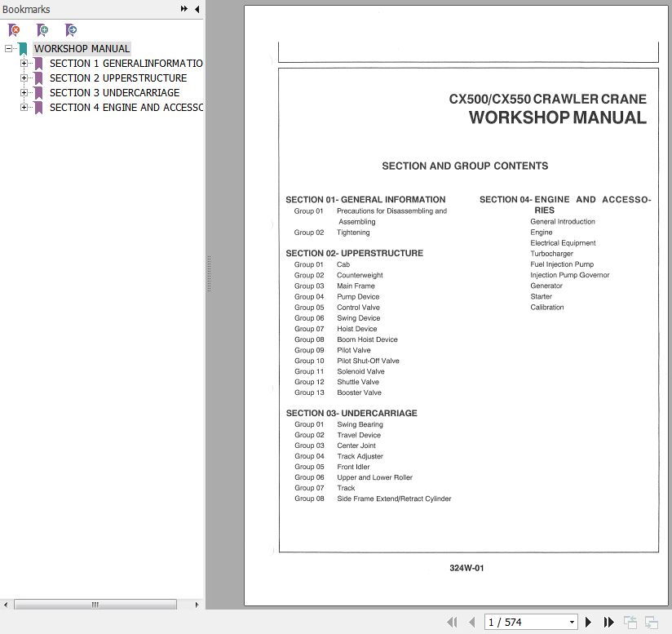Viewport: 672px width, 634px height.
Task: Click the teal WORKSHOP MANUAL bookmark icon
Action: click(23, 49)
